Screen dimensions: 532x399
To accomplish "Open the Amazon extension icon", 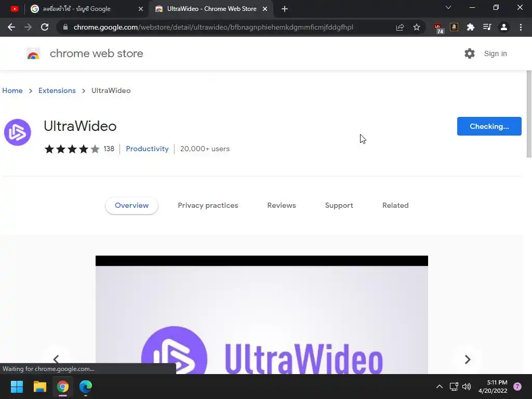I will coord(454,27).
